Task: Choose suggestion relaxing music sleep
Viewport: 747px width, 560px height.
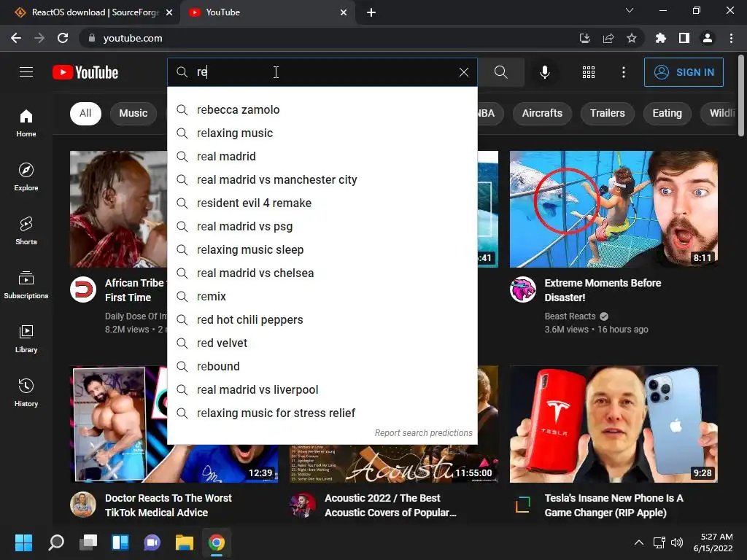Action: click(x=322, y=249)
